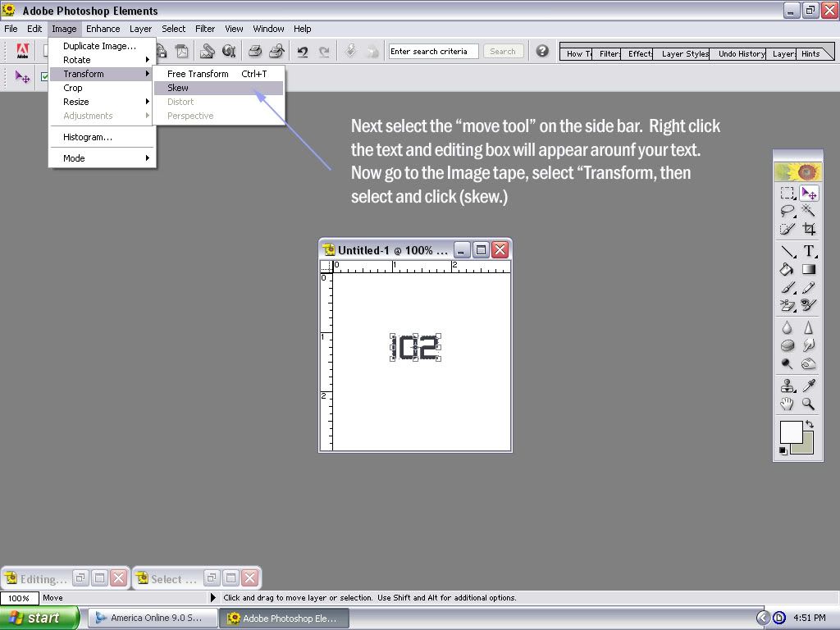Select the Magic Wand tool
This screenshot has width=840, height=630.
pos(809,211)
